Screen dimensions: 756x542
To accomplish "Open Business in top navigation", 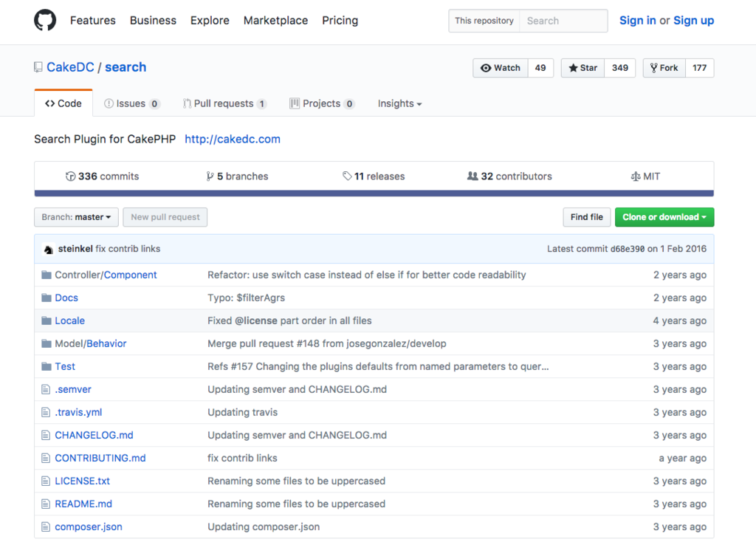I will (153, 20).
